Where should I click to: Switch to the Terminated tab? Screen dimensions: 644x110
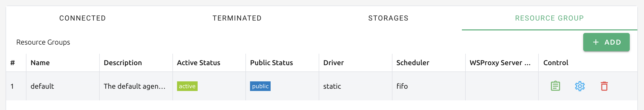coord(237,18)
